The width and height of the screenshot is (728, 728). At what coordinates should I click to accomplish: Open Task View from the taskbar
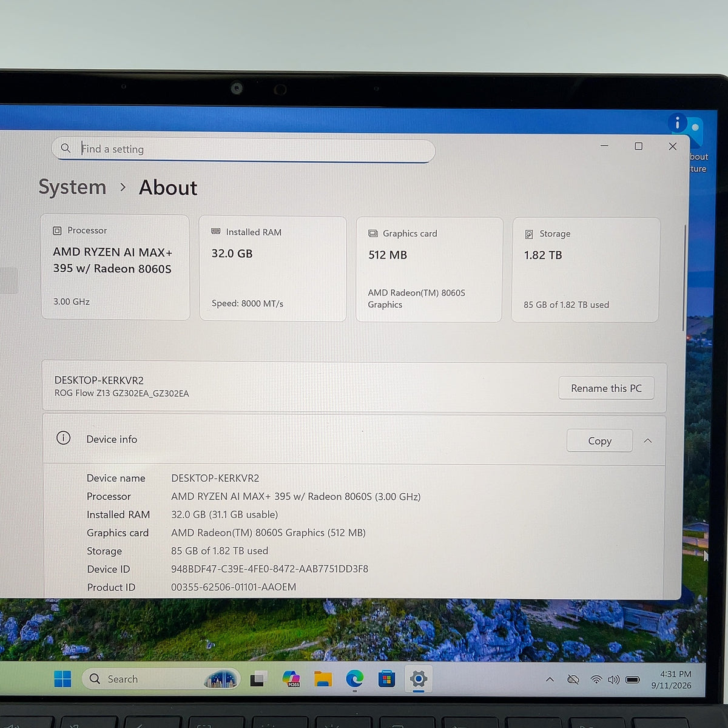[x=259, y=679]
